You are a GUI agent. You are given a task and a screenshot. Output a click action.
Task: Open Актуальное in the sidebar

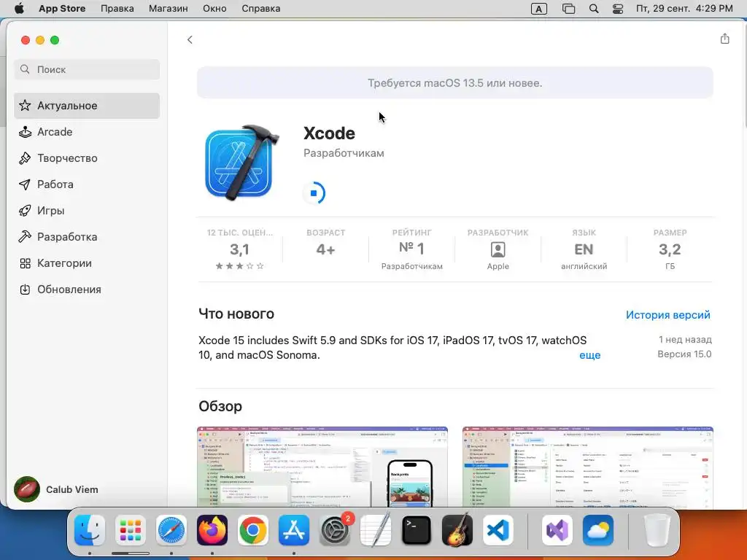pos(87,106)
